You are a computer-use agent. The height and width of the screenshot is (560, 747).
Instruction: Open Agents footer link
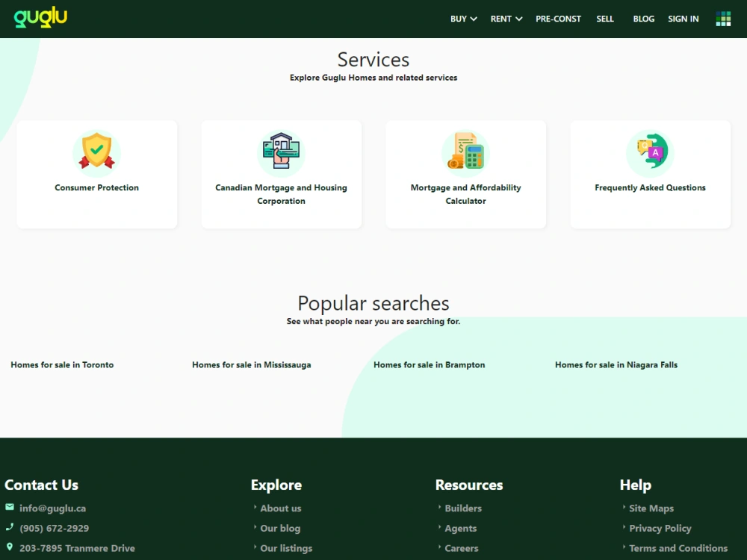(x=461, y=528)
